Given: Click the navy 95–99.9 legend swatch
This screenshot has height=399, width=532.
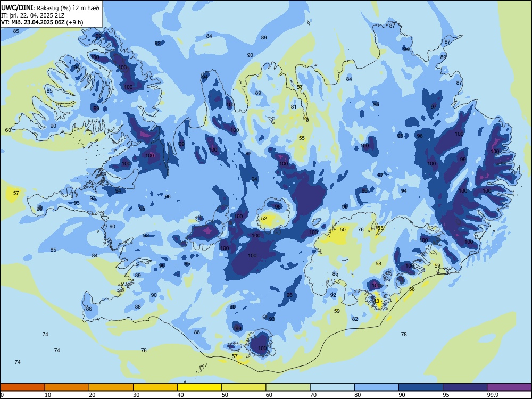Looking at the screenshot, I should (x=465, y=387).
